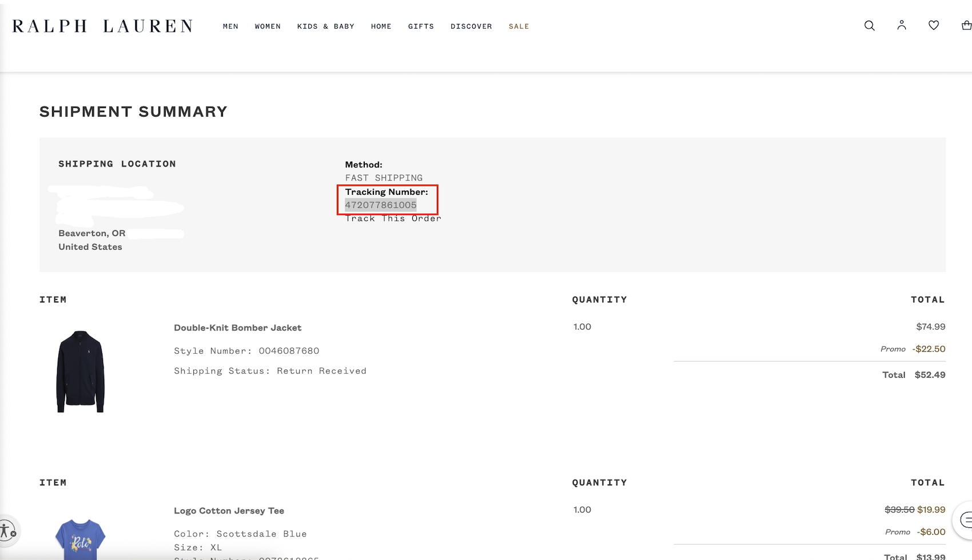The image size is (972, 560).
Task: Open the chat bubble widget
Action: click(x=965, y=520)
